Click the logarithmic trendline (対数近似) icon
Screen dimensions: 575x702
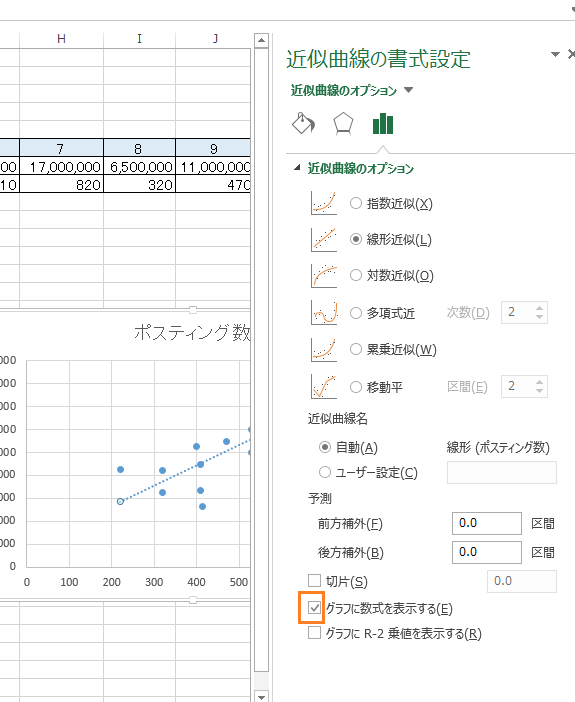pos(324,275)
